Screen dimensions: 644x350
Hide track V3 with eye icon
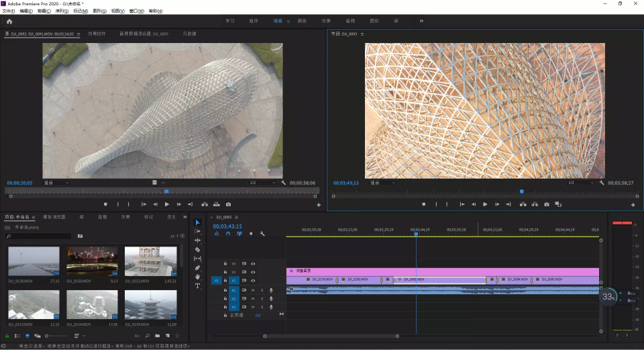point(253,263)
